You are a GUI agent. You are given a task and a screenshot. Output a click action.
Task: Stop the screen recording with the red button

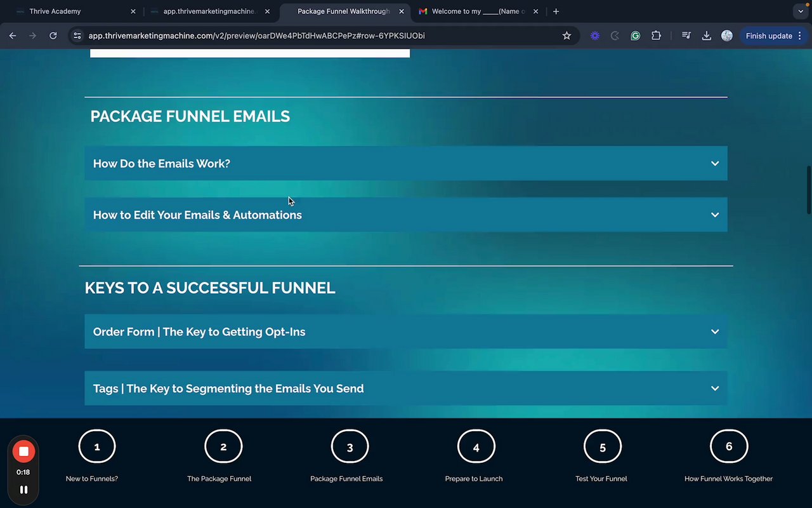pyautogui.click(x=23, y=451)
